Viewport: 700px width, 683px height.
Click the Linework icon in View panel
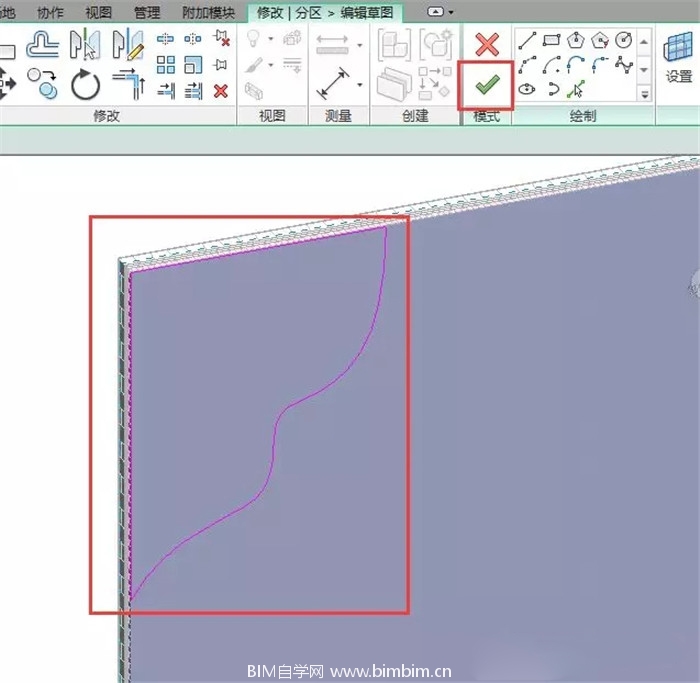pos(292,65)
